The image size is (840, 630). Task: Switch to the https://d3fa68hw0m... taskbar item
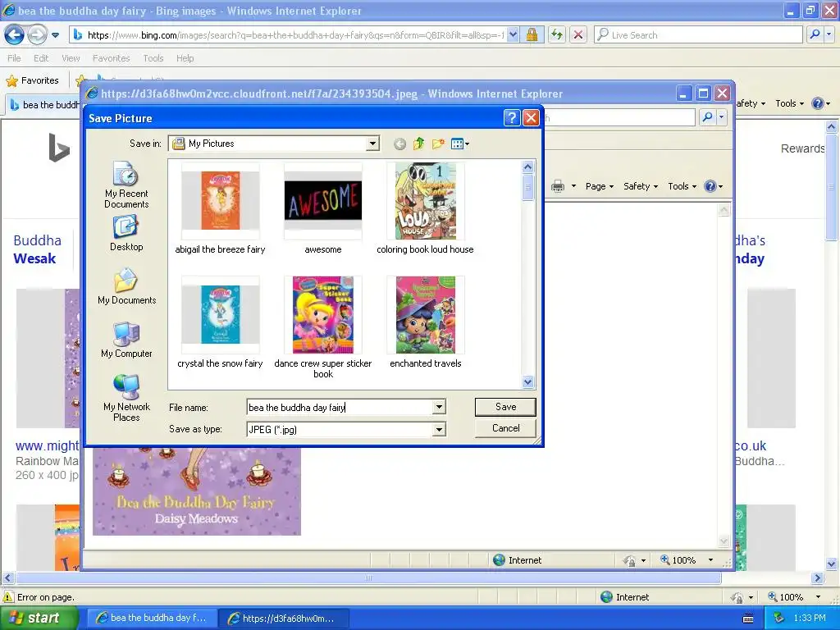tap(284, 619)
